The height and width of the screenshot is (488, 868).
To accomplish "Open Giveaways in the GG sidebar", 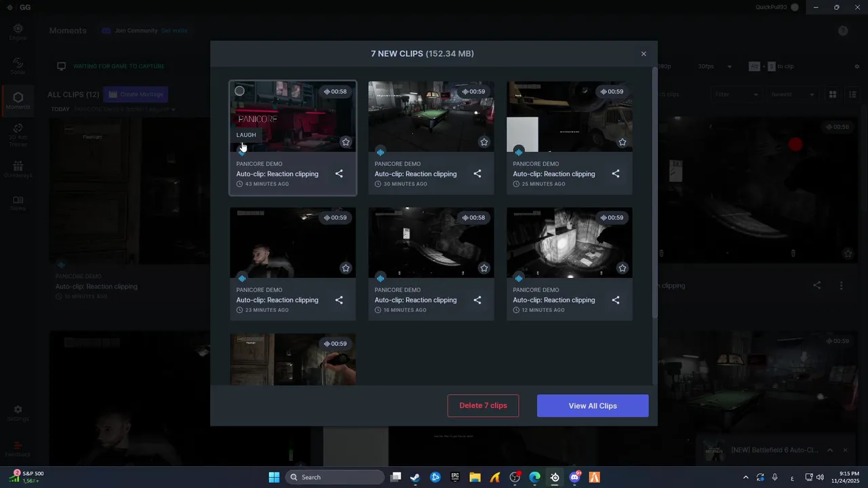I will tap(18, 169).
